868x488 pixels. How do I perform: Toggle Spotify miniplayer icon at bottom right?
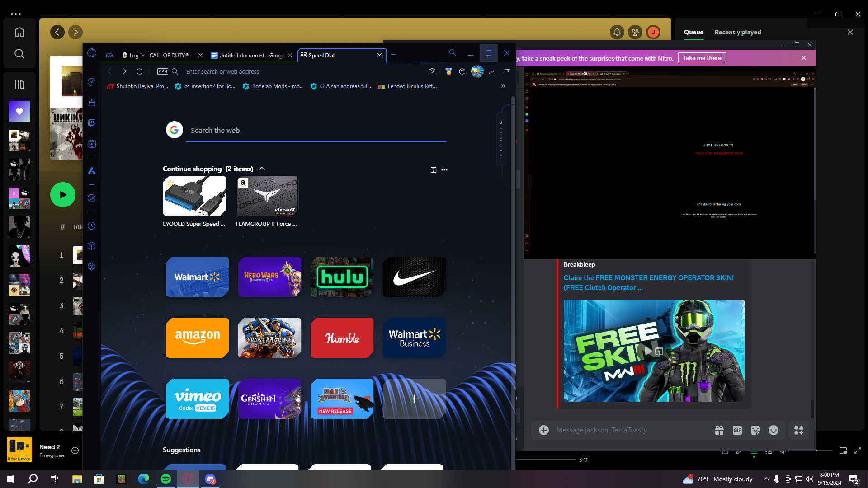(x=843, y=450)
